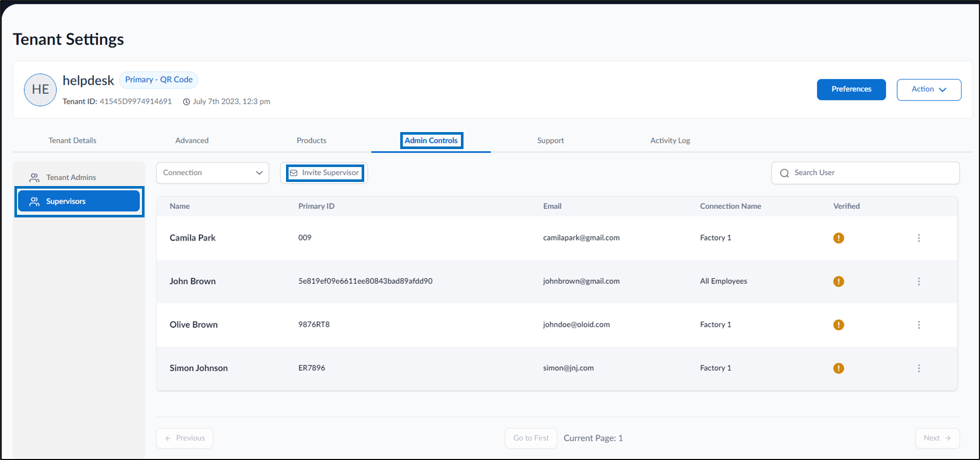
Task: Go to the Products tab
Action: 311,140
